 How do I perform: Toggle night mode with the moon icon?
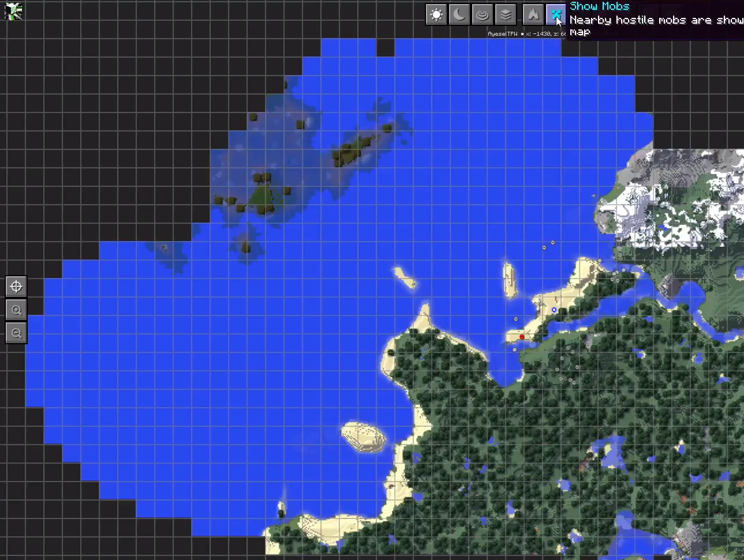tap(459, 14)
